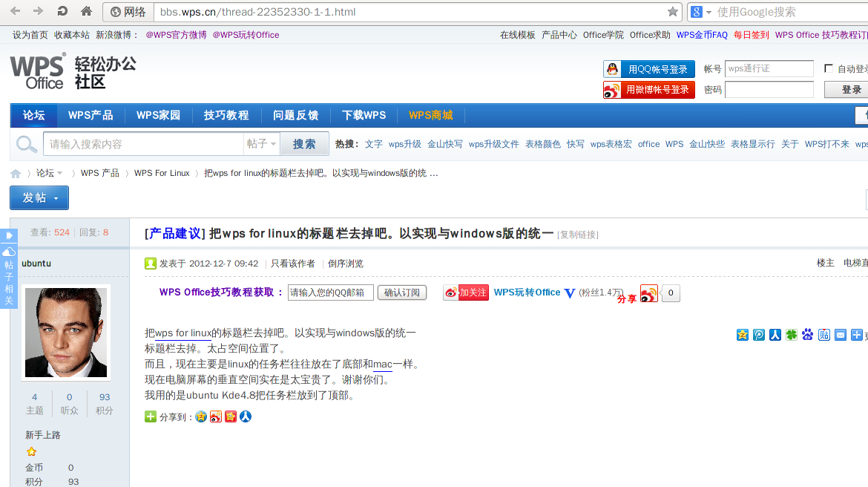This screenshot has width=868, height=487.
Task: Share to Renren round icon under post
Action: 246,416
